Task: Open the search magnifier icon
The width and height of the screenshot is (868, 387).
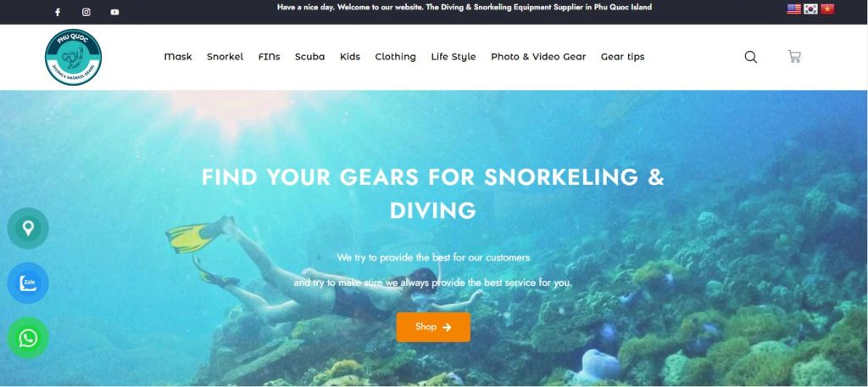Action: pyautogui.click(x=751, y=57)
